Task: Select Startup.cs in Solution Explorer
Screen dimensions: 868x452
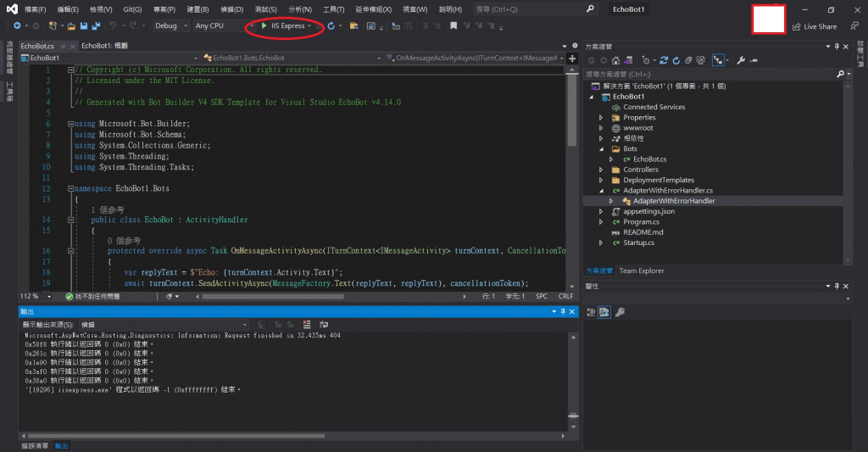Action: coord(638,243)
